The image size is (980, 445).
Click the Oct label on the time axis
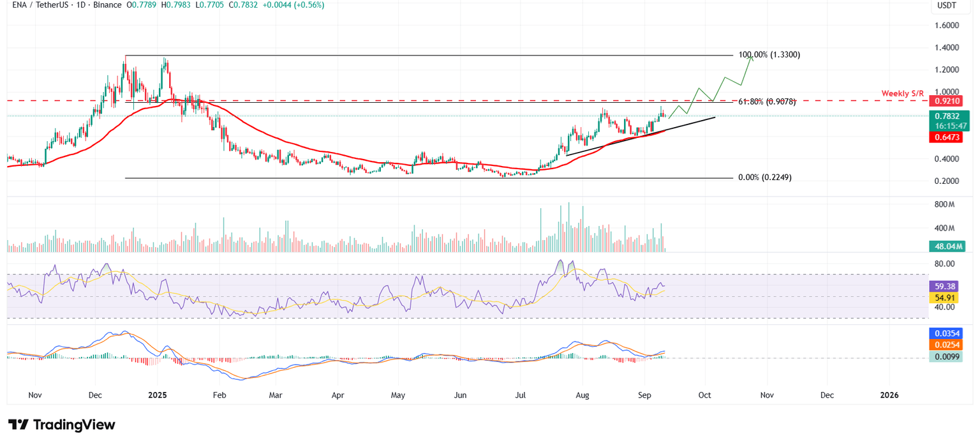pos(704,395)
